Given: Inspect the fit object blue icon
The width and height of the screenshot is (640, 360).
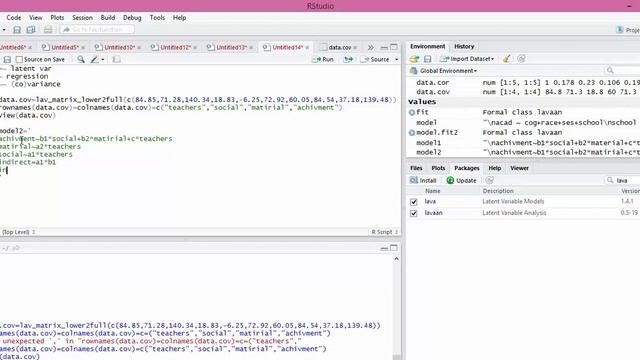Looking at the screenshot, I should pos(412,112).
